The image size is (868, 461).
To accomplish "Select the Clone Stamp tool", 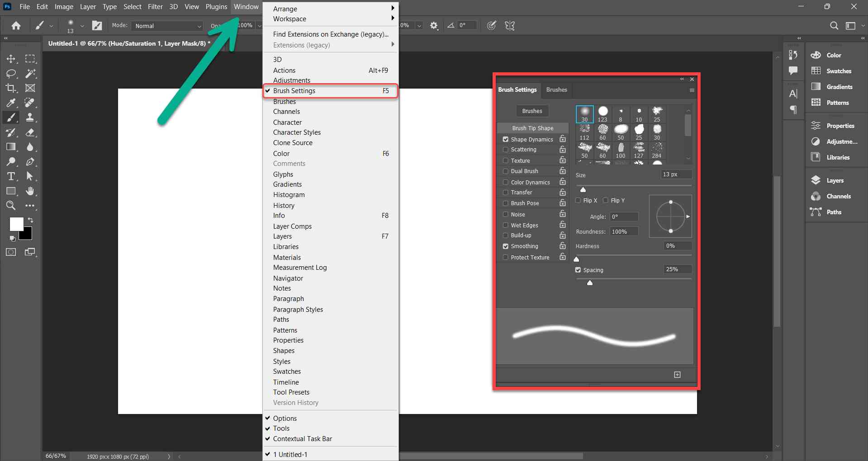I will coord(30,118).
